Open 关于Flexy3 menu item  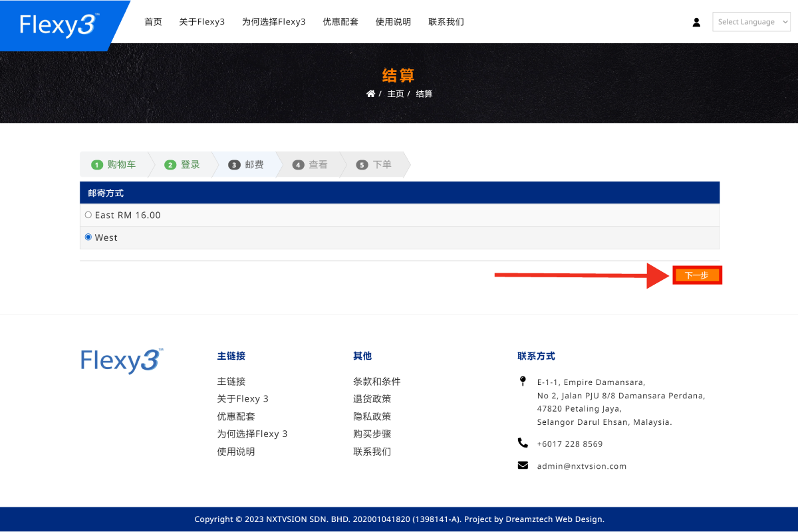point(201,22)
